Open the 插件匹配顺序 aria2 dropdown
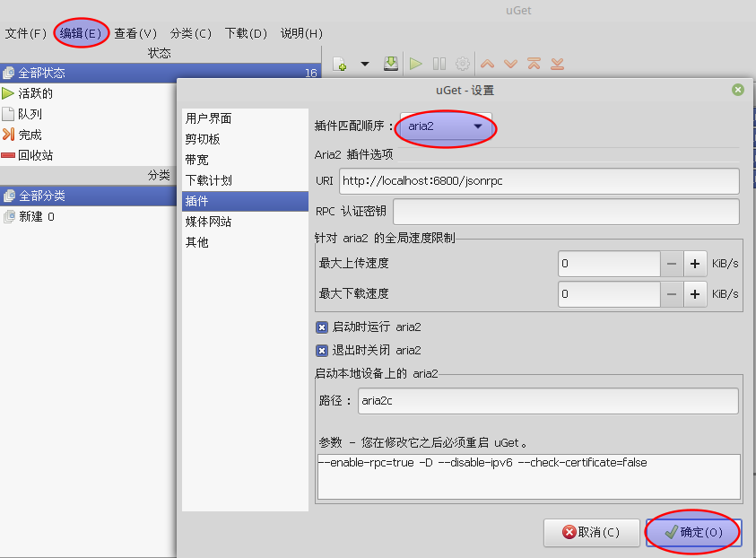756x558 pixels. pos(446,126)
